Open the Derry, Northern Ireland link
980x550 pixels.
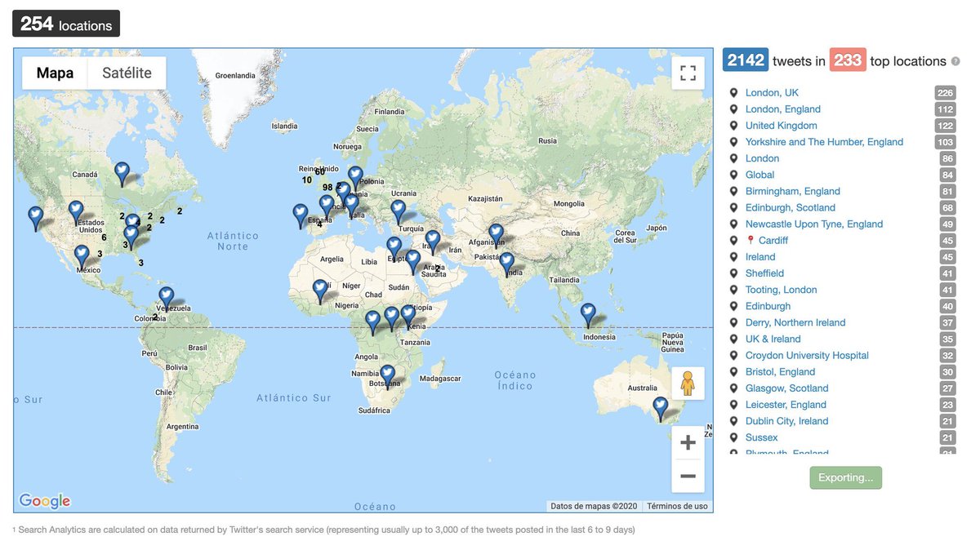(795, 322)
